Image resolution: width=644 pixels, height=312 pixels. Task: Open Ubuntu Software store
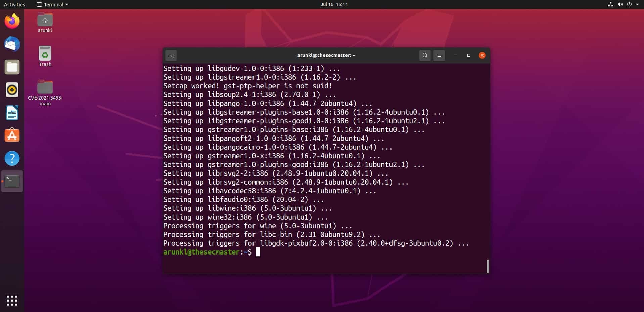coord(12,135)
